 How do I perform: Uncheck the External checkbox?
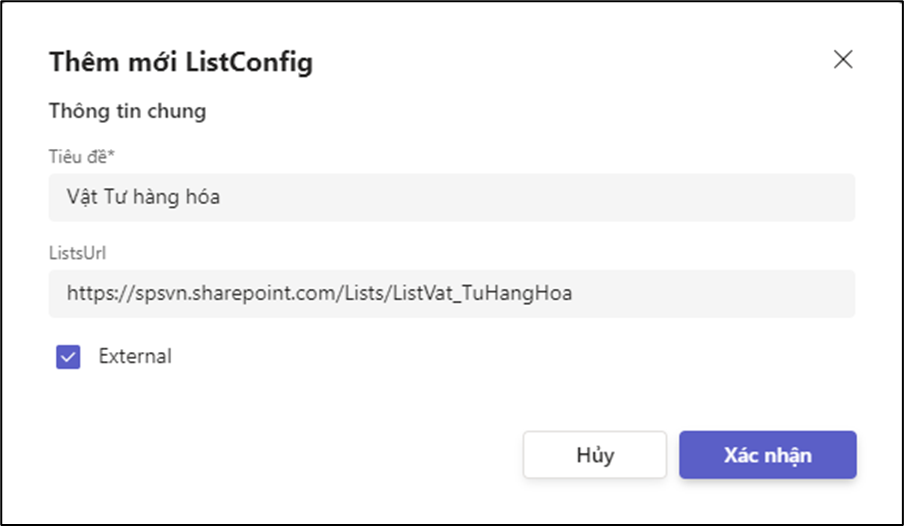pyautogui.click(x=68, y=357)
